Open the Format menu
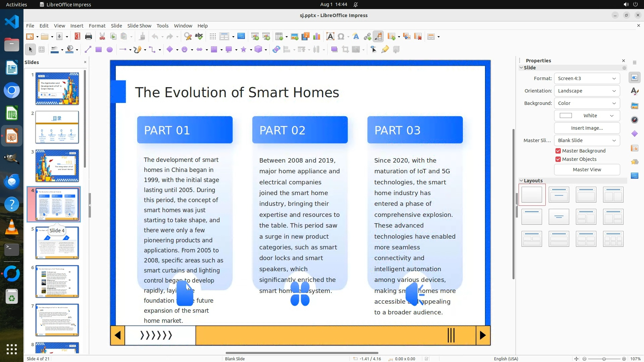644x362 pixels. click(97, 25)
